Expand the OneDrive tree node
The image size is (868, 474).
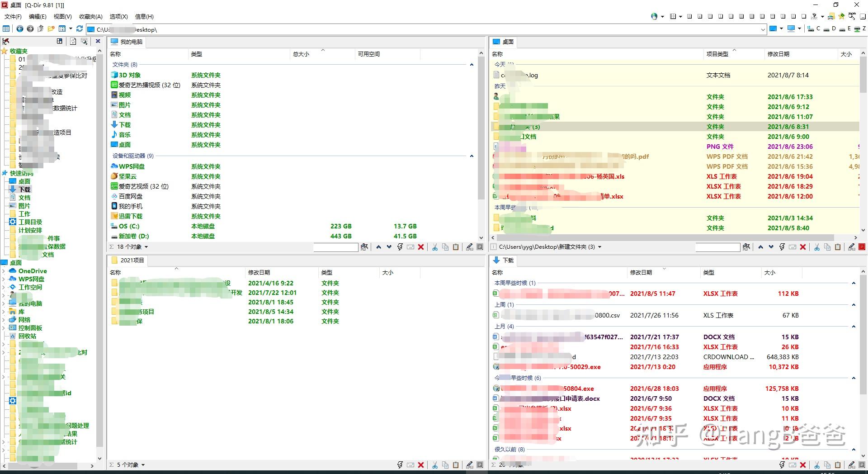pyautogui.click(x=4, y=271)
